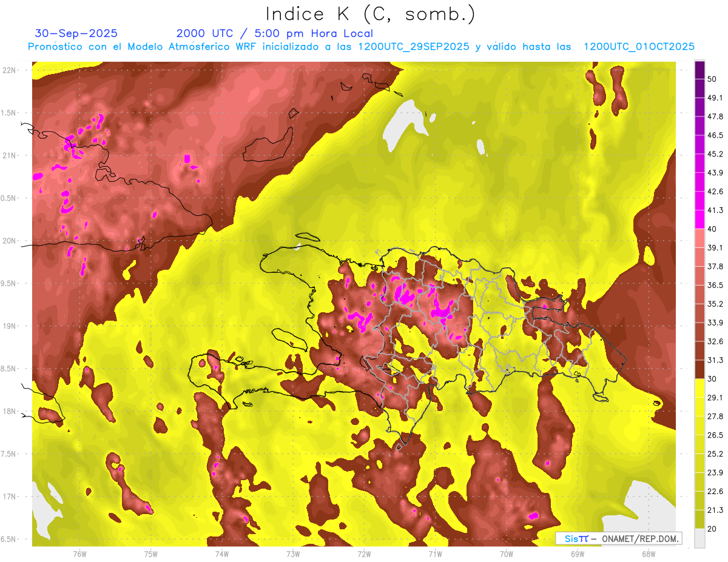Pick the gray swatch below 20 in legend

tap(699, 538)
